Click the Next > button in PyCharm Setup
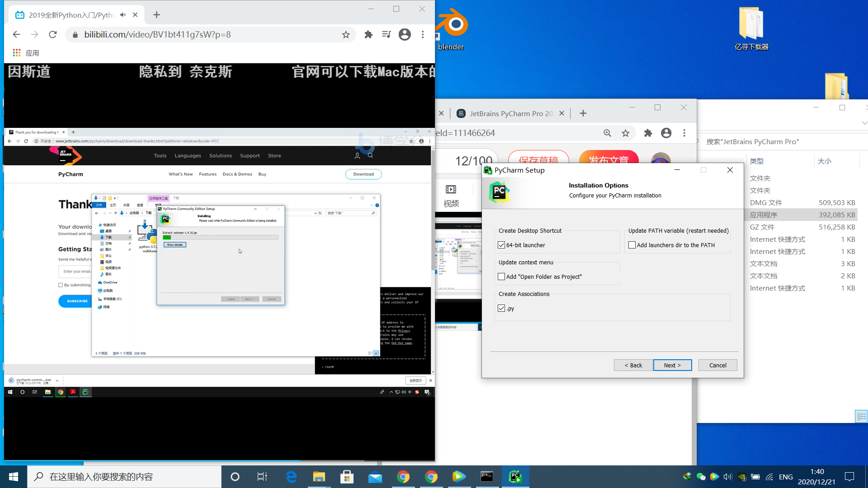868x488 pixels. tap(672, 365)
